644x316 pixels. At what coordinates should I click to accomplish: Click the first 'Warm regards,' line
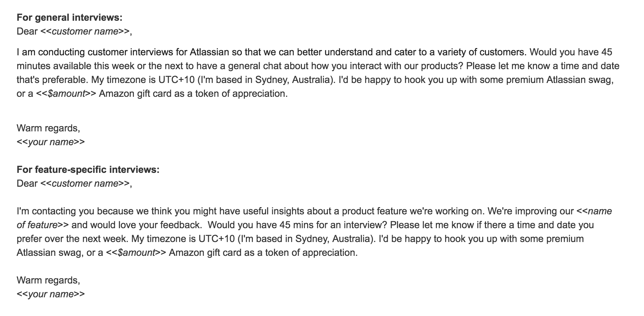48,128
